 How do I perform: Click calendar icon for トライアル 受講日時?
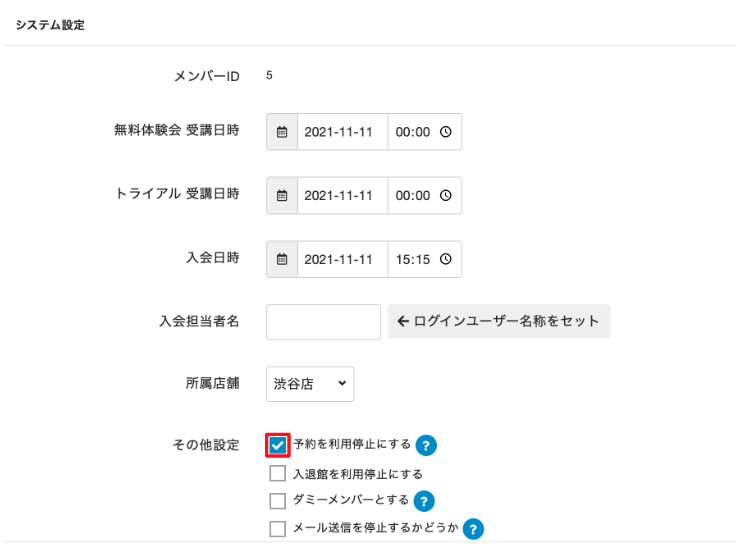282,195
